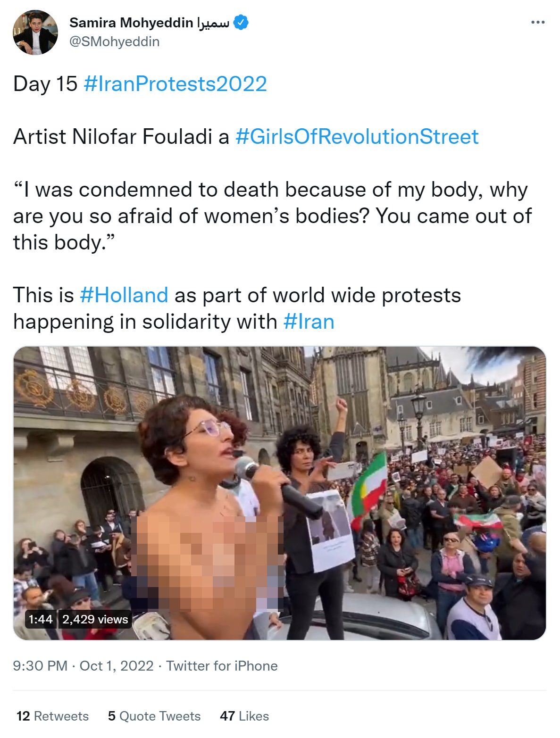
Task: Click the 2,429 views label
Action: point(95,619)
